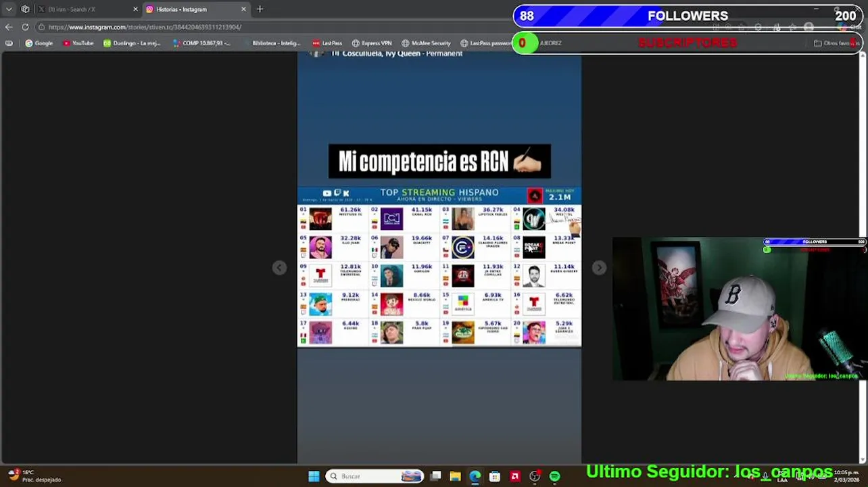The height and width of the screenshot is (487, 868).
Task: Go to the previous Instagram story
Action: point(279,268)
